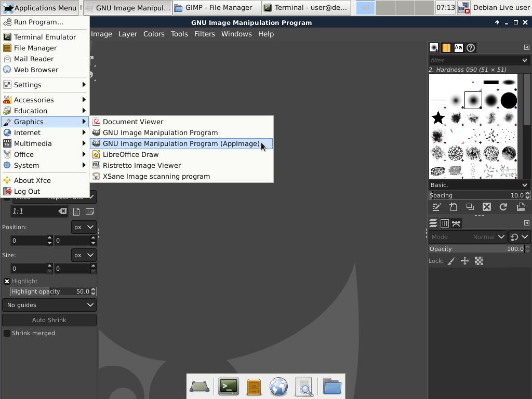Click the Applications Menu button

(40, 7)
